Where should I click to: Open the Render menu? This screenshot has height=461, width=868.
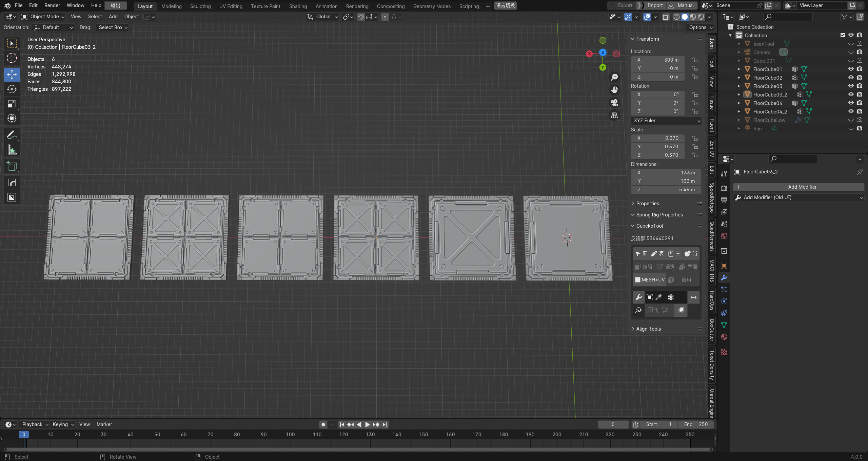(52, 5)
